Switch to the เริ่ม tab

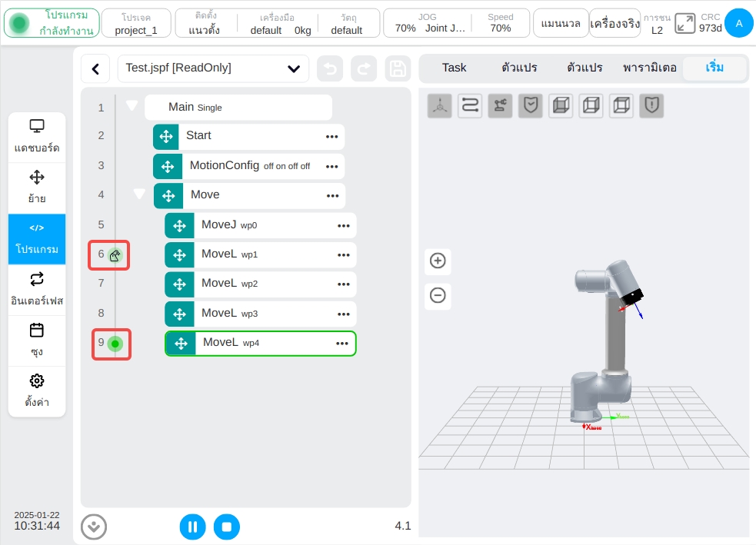click(x=714, y=68)
